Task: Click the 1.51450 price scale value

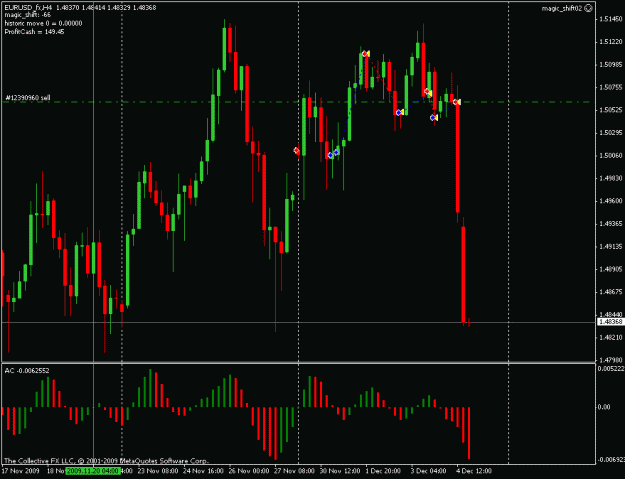Action: point(611,19)
